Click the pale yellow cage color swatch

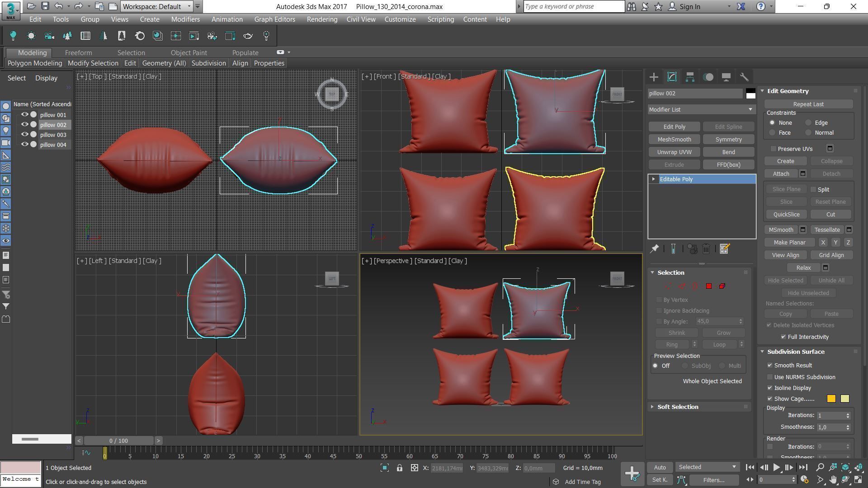coord(844,399)
